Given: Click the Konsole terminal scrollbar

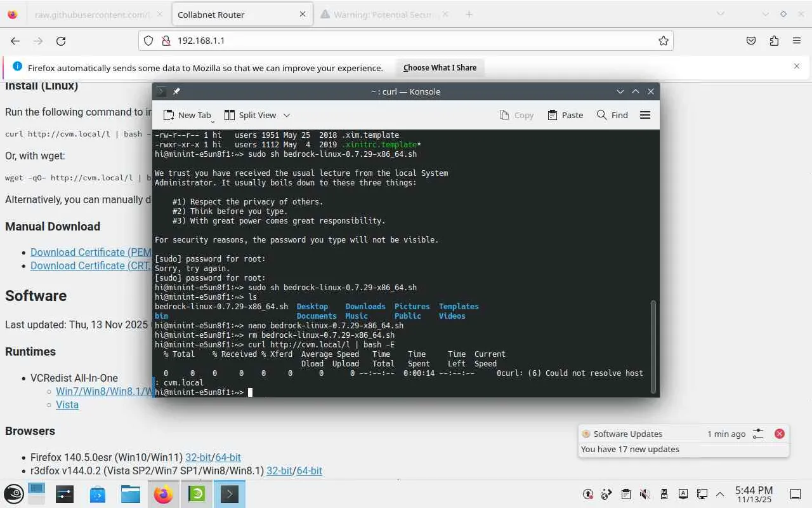Looking at the screenshot, I should point(654,345).
